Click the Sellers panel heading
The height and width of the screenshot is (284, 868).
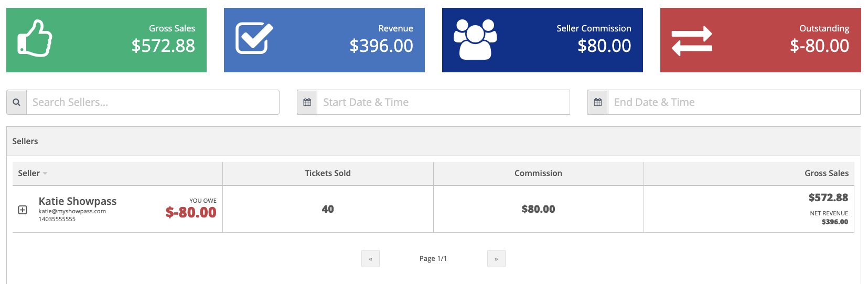[x=25, y=141]
